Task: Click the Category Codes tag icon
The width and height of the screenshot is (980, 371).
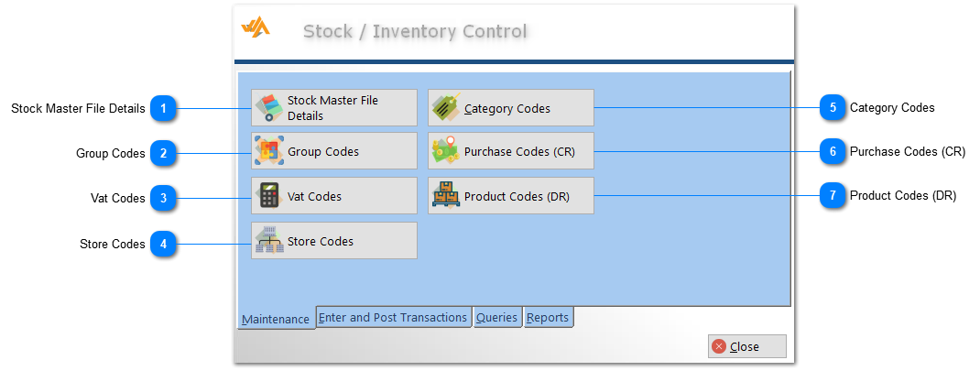Action: pyautogui.click(x=446, y=108)
